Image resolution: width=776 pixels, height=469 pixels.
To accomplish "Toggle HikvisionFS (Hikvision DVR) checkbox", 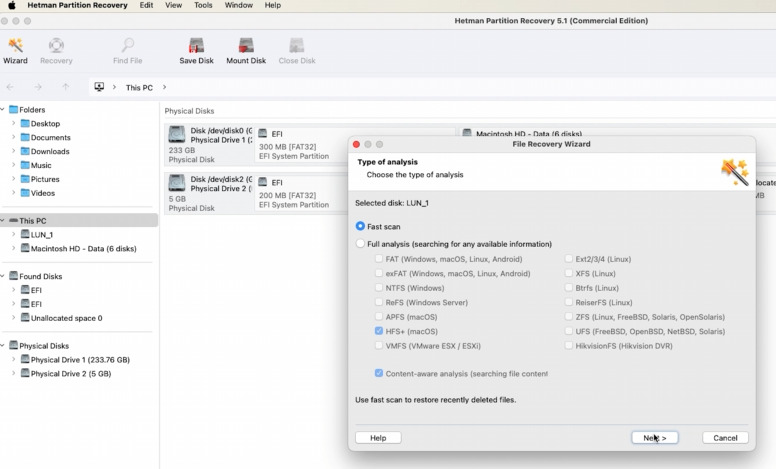I will coord(569,345).
